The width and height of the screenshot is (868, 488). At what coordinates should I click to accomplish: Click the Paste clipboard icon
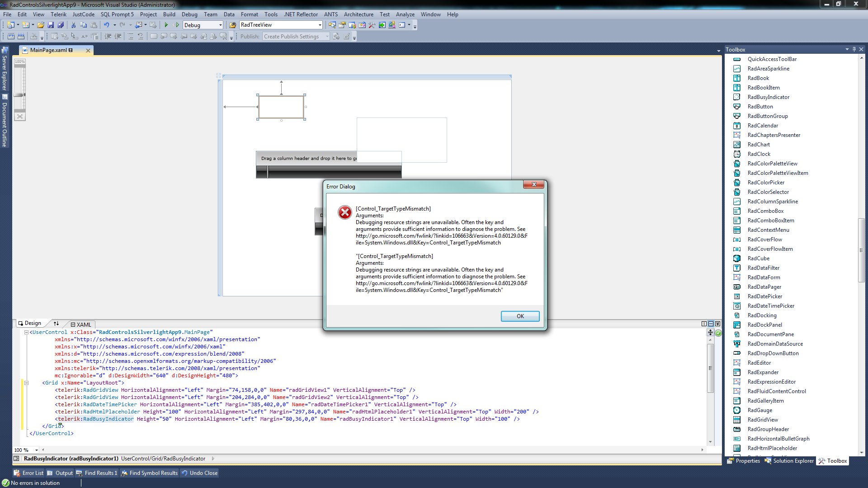pyautogui.click(x=93, y=25)
